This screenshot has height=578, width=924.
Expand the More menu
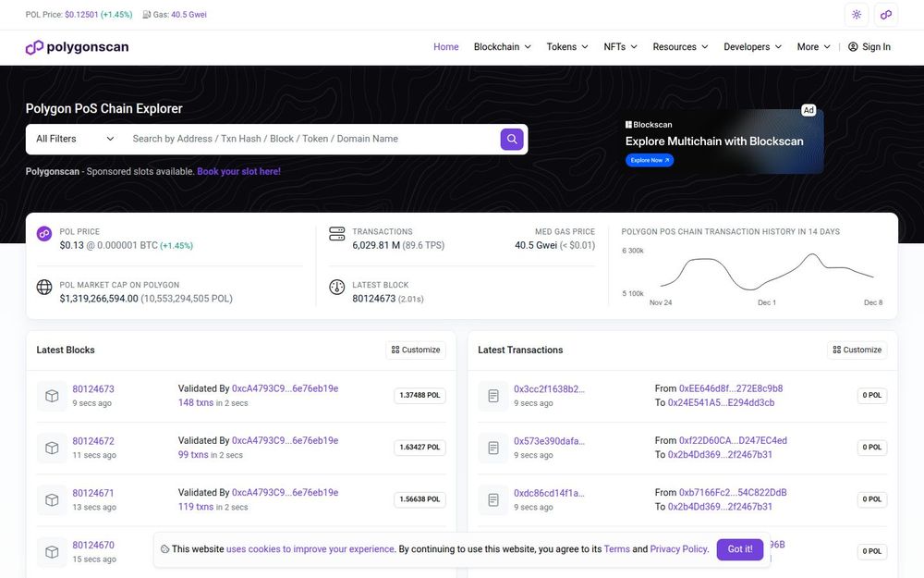(813, 47)
